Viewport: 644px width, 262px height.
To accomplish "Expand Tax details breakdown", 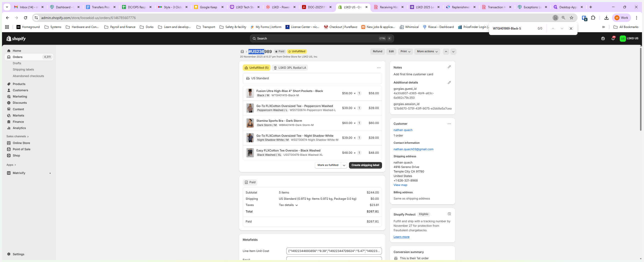I will 288,205.
